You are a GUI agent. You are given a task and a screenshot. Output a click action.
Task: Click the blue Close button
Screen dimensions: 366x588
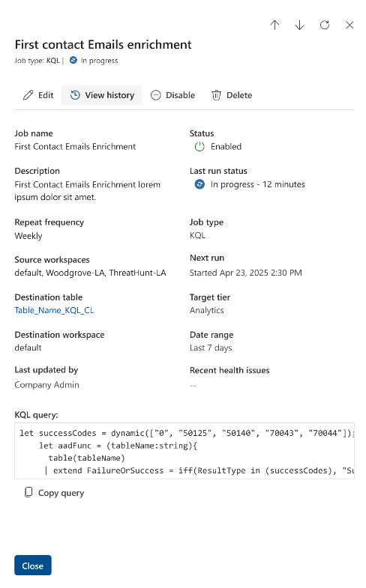(33, 565)
